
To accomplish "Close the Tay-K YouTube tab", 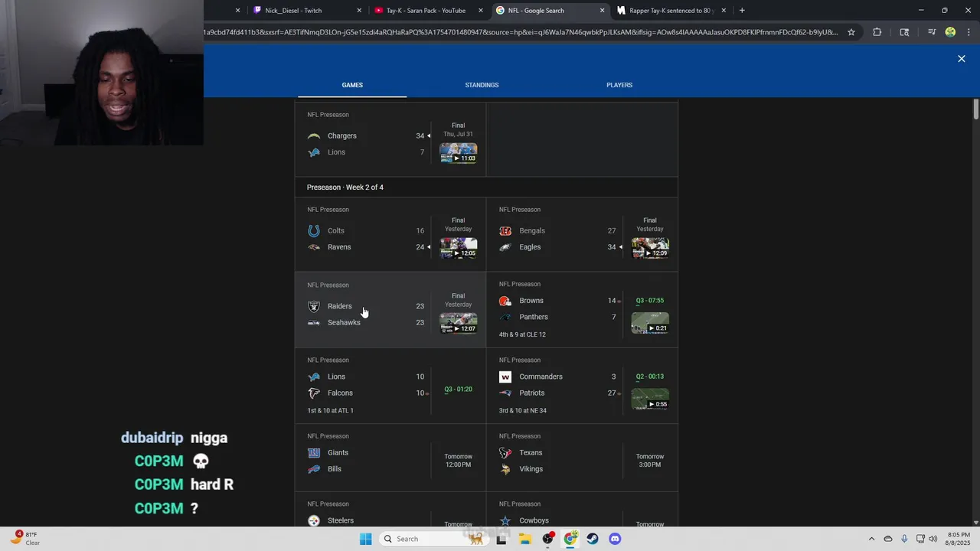I will click(x=481, y=11).
